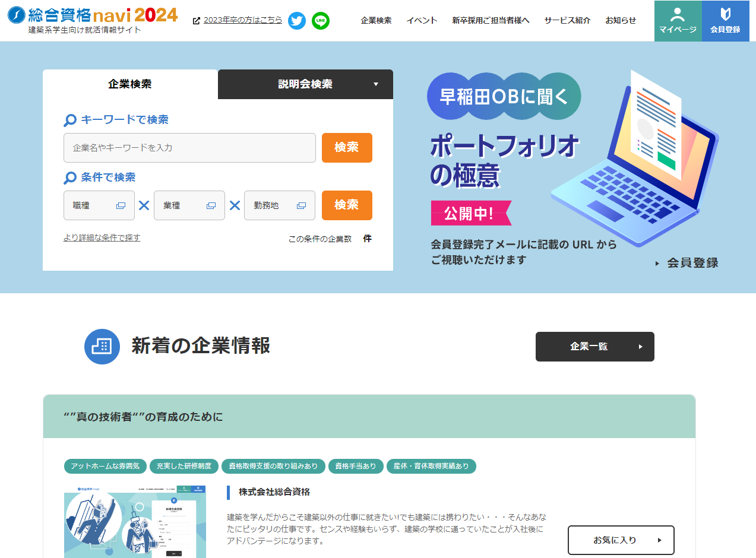The width and height of the screenshot is (756, 558).
Task: Open 新卒採用ご担当者様へ menu item
Action: [491, 20]
